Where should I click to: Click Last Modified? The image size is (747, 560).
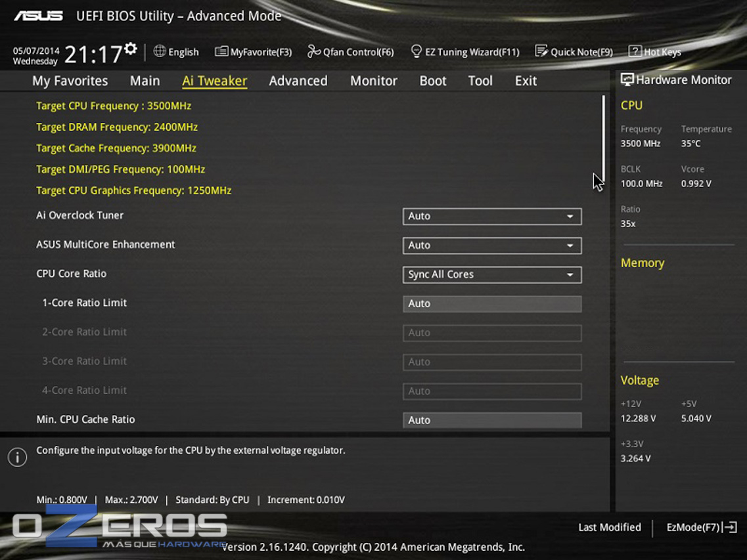[x=609, y=527]
